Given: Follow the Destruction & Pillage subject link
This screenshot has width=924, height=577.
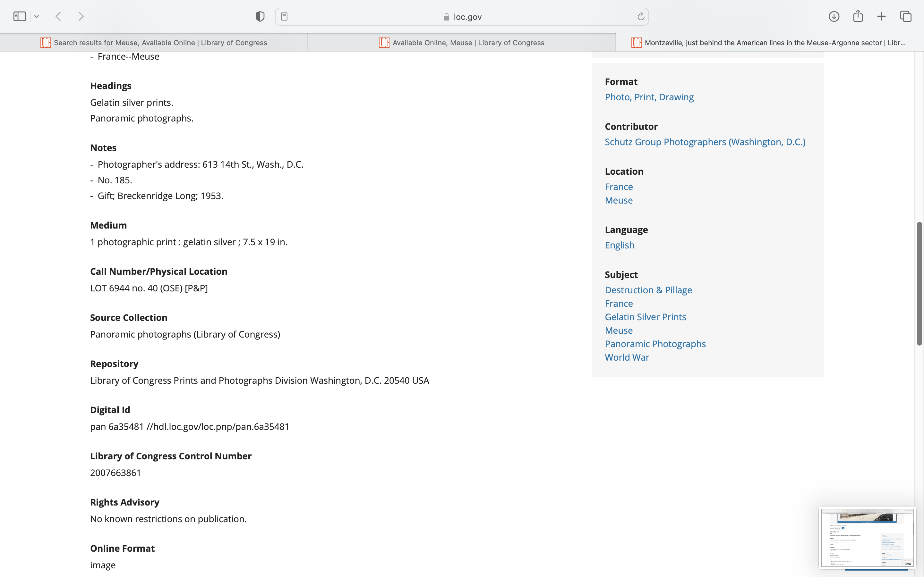Looking at the screenshot, I should click(648, 290).
